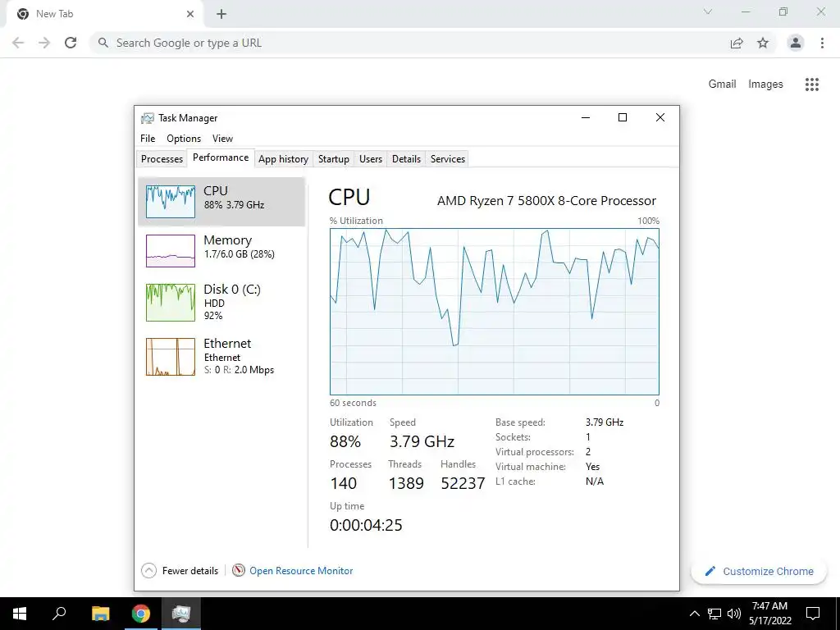Click Open Resource Monitor link

coord(301,571)
